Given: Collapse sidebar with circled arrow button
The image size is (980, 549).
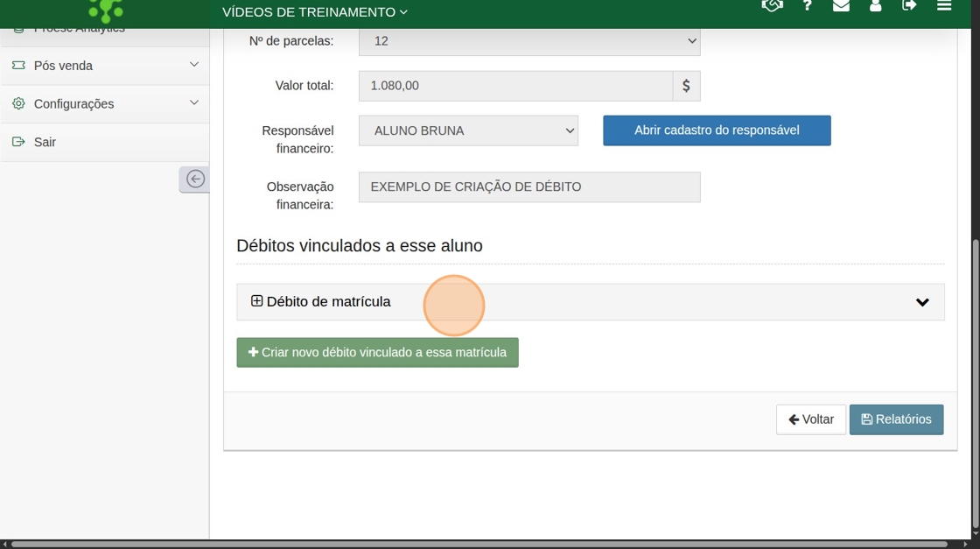Looking at the screenshot, I should (195, 179).
